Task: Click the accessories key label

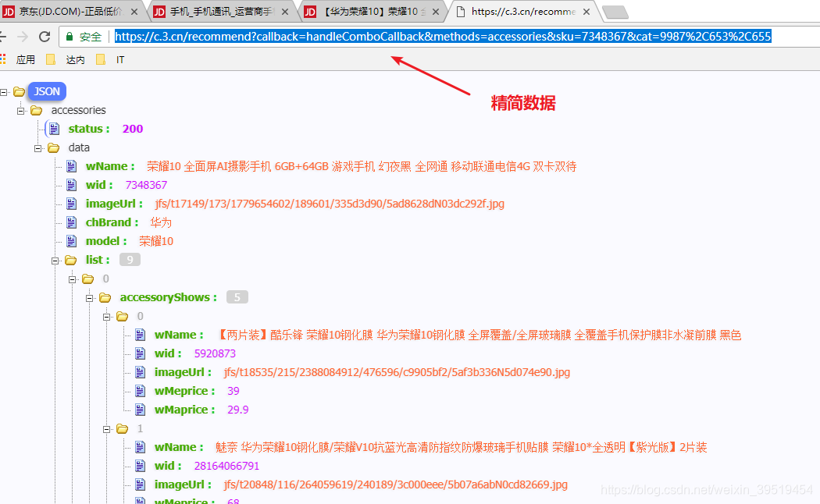Action: click(x=78, y=110)
